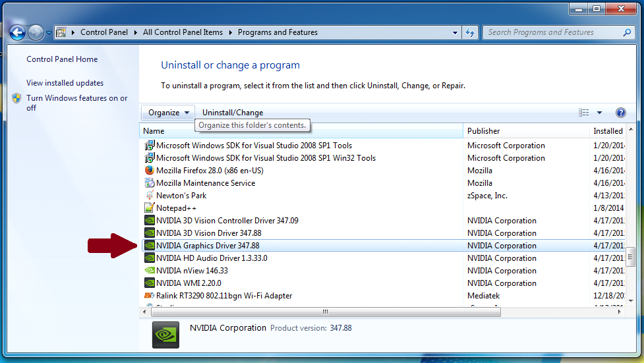Select Mozilla Maintenance Service entry
Viewport: 644px width, 363px height.
(x=206, y=182)
